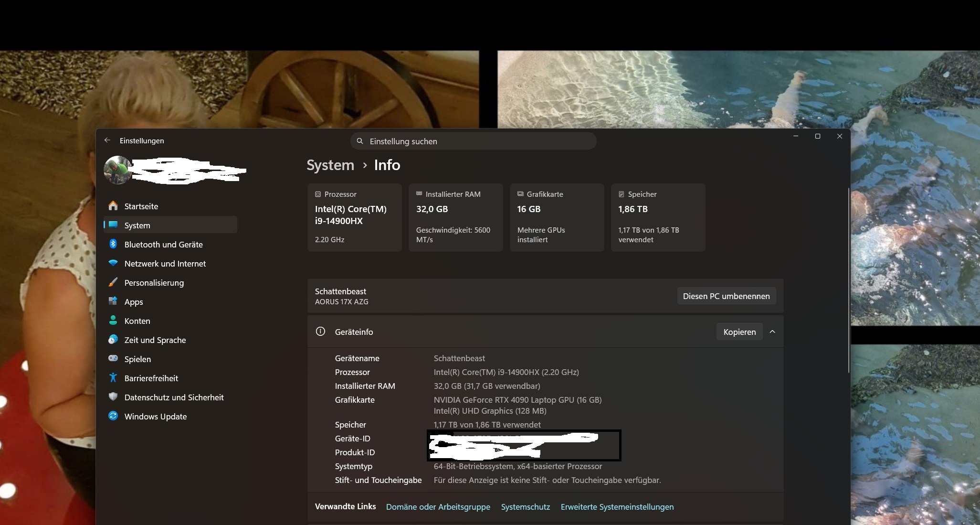The width and height of the screenshot is (980, 525).
Task: Click the Spielen gamepad icon
Action: 113,359
